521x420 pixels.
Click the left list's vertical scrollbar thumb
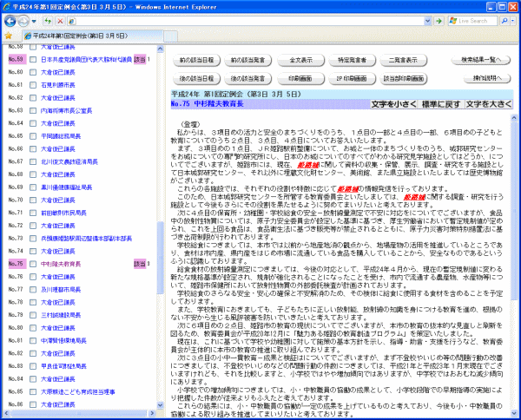(160, 258)
